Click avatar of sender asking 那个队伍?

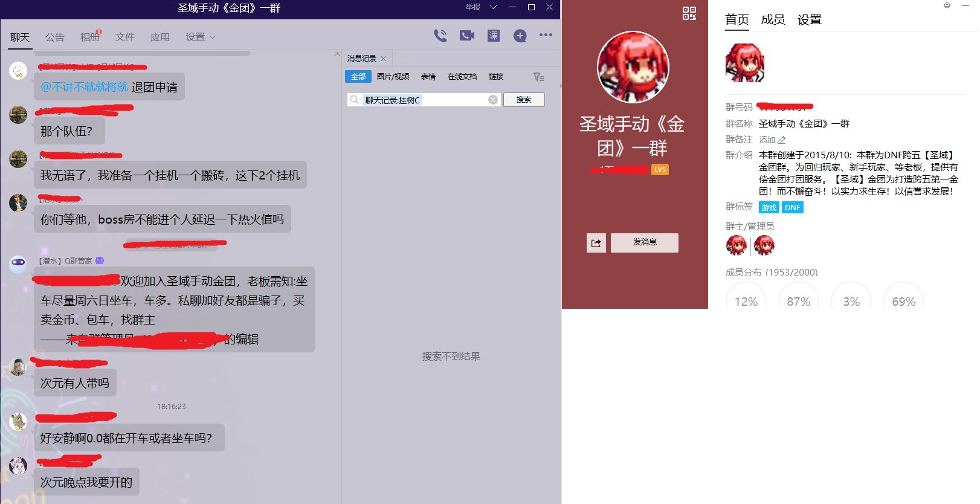18,115
